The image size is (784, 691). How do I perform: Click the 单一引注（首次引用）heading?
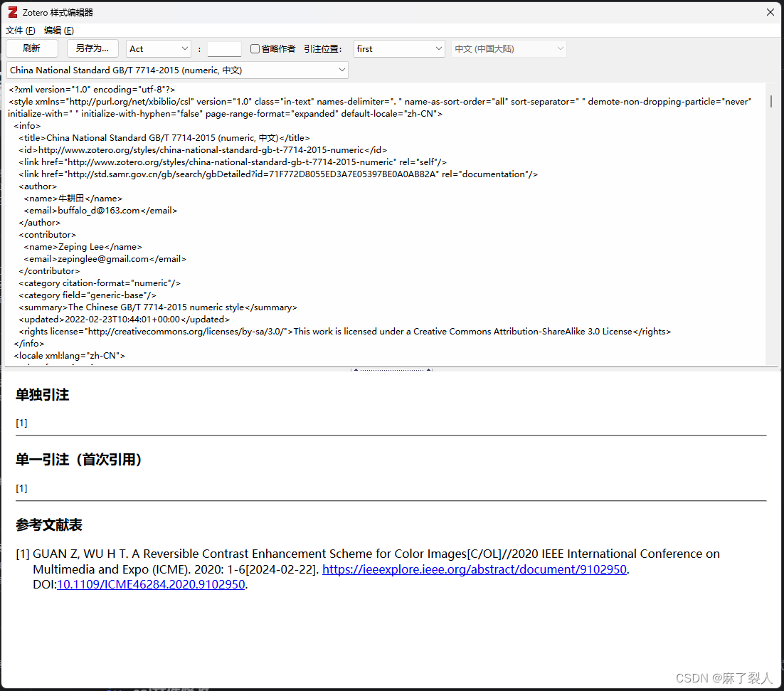(78, 460)
